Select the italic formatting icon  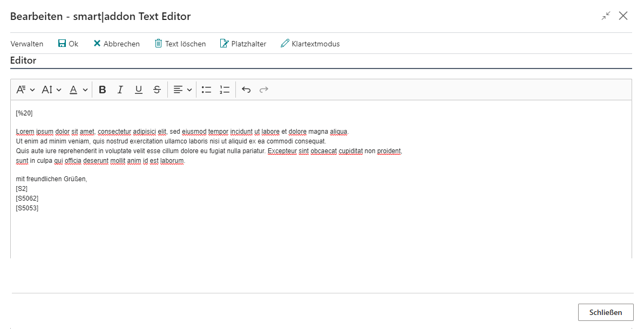(x=120, y=89)
